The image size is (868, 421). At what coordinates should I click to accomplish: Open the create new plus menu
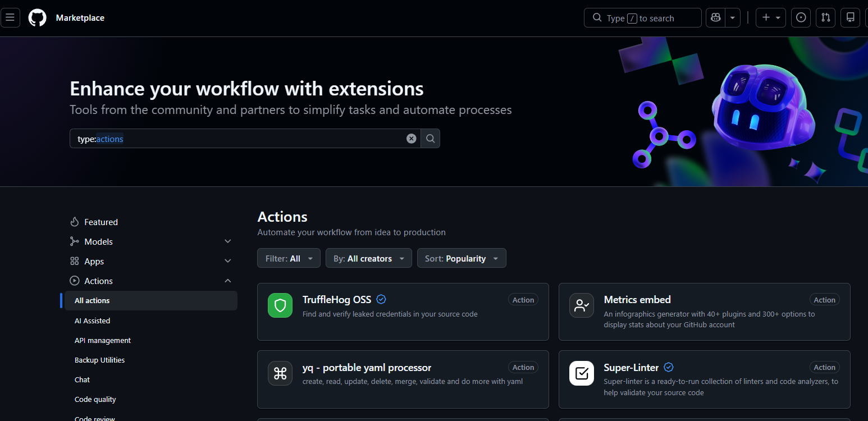pyautogui.click(x=771, y=18)
